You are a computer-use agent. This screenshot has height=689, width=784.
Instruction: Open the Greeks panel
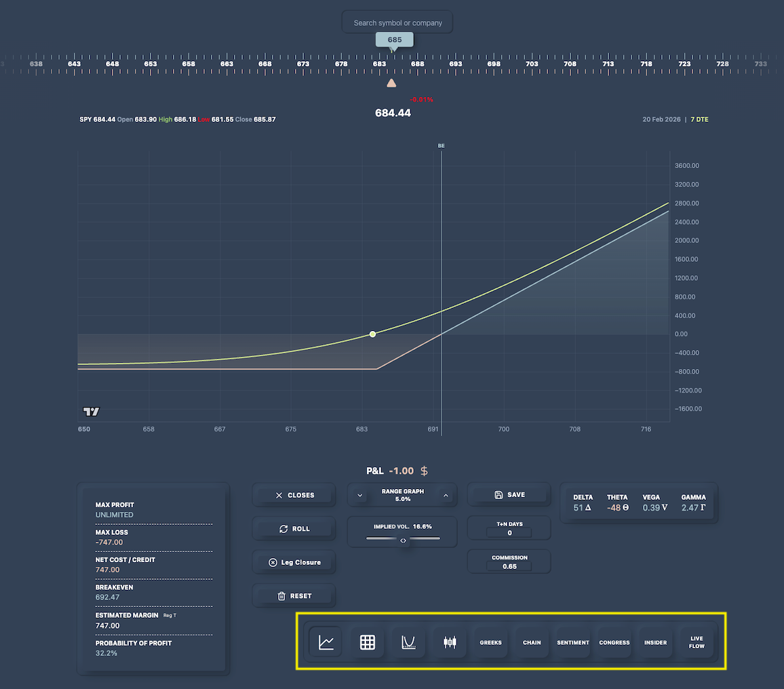tap(490, 642)
